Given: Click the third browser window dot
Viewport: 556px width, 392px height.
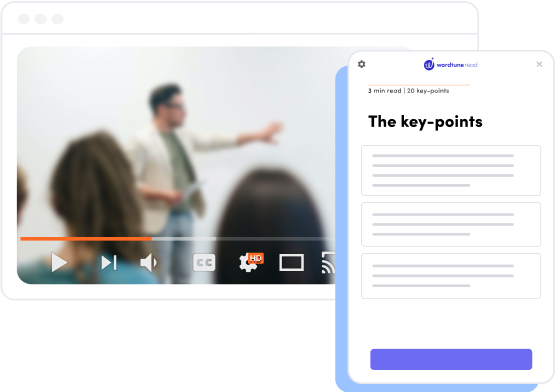Looking at the screenshot, I should [x=58, y=19].
